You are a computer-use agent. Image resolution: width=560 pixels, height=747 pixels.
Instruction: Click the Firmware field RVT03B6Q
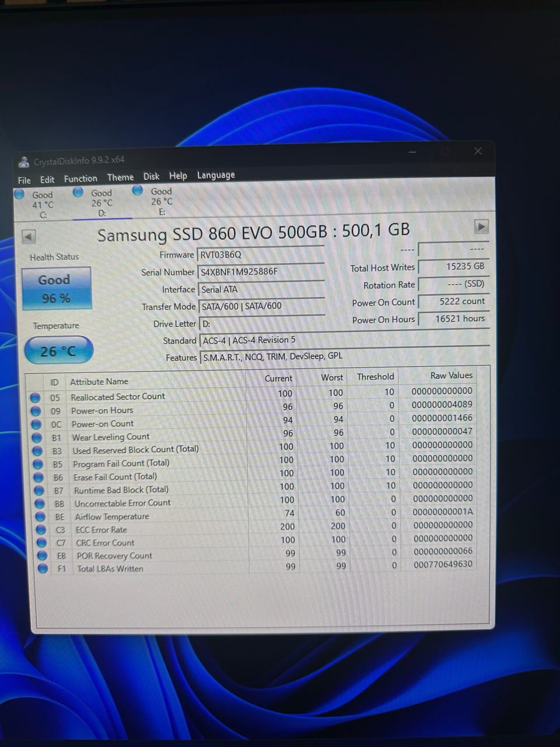pos(261,254)
